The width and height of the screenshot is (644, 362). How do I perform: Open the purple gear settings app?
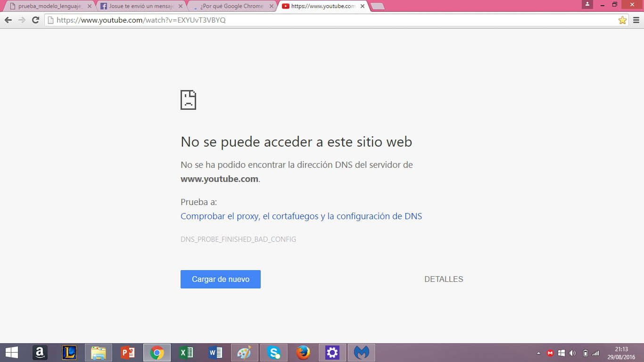click(332, 353)
